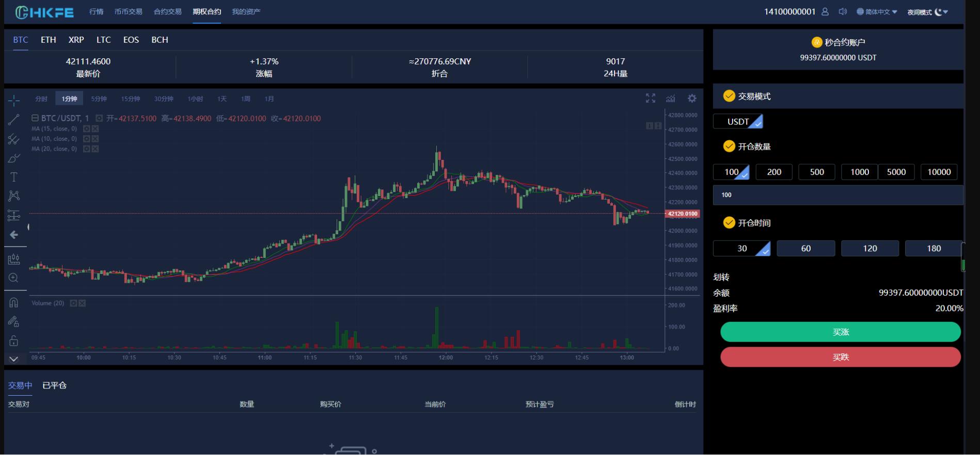
Task: Enter fullscreen chart view
Action: (x=651, y=99)
